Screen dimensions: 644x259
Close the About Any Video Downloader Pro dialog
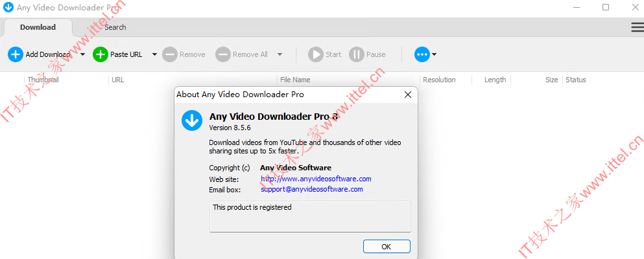(x=408, y=95)
